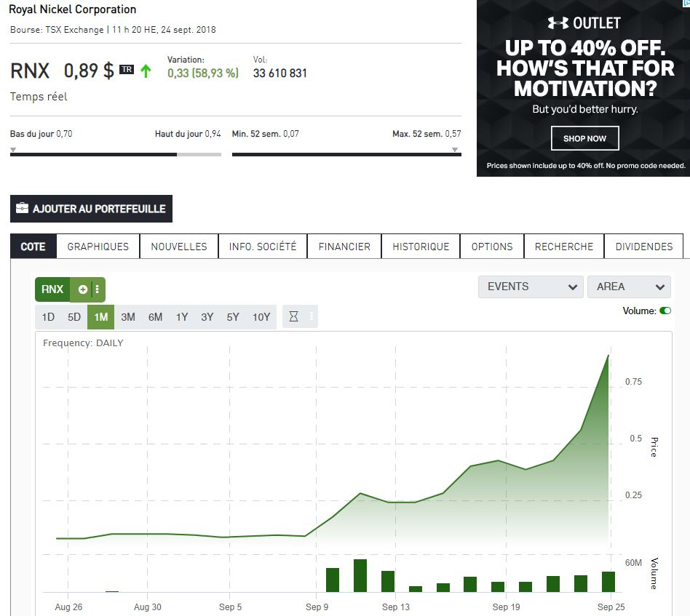Open the EVENTS dropdown
This screenshot has width=690, height=616.
tap(531, 287)
